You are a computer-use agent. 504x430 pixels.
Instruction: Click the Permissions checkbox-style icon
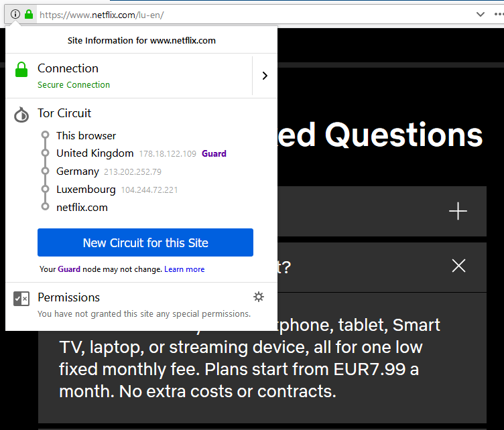(x=21, y=299)
